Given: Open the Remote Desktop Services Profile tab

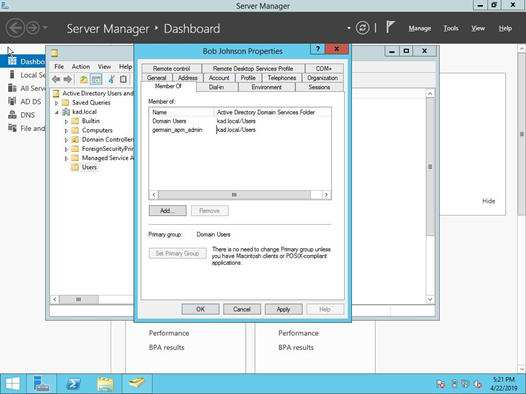Looking at the screenshot, I should pos(253,68).
